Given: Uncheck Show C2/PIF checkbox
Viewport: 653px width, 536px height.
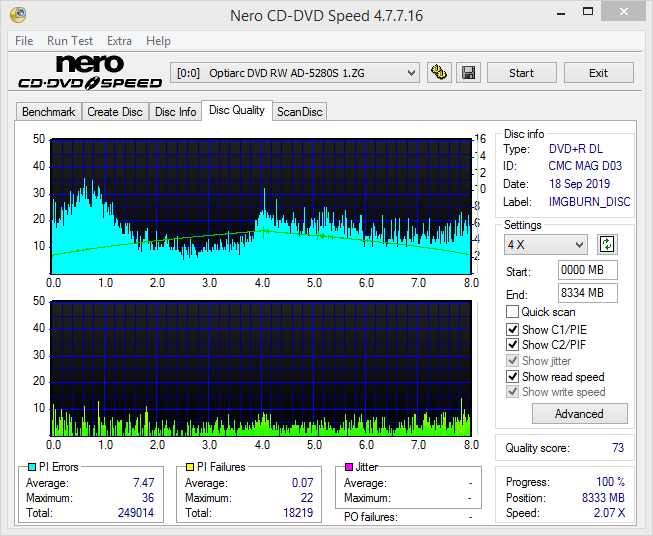Looking at the screenshot, I should click(512, 344).
